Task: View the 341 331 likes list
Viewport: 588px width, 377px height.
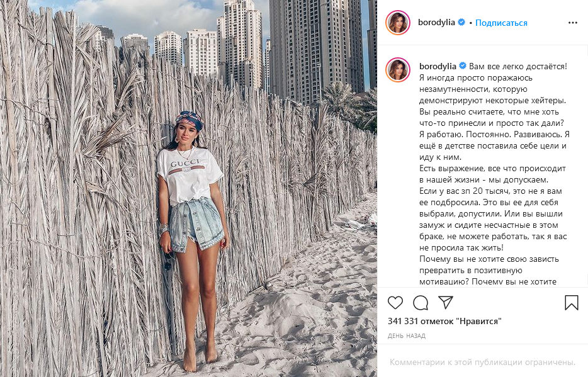Action: [x=444, y=321]
